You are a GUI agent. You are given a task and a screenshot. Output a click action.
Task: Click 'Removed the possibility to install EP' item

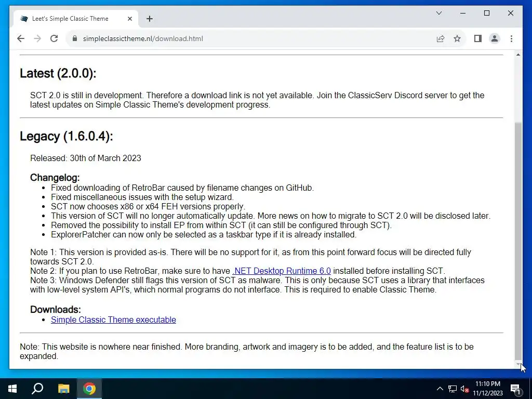[221, 225]
